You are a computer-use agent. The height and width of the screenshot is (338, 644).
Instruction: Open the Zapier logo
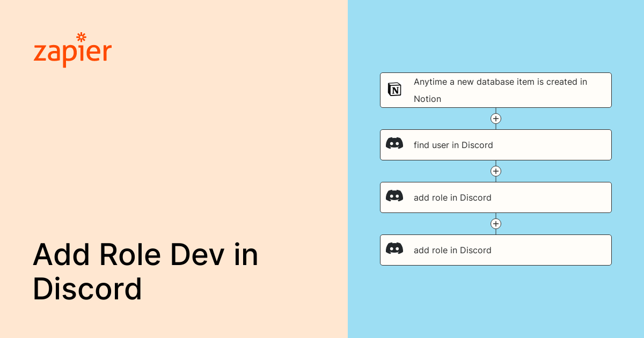pos(72,51)
